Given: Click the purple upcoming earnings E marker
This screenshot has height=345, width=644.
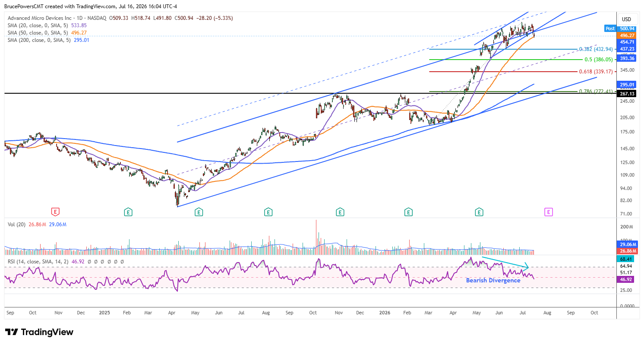Looking at the screenshot, I should [x=549, y=212].
